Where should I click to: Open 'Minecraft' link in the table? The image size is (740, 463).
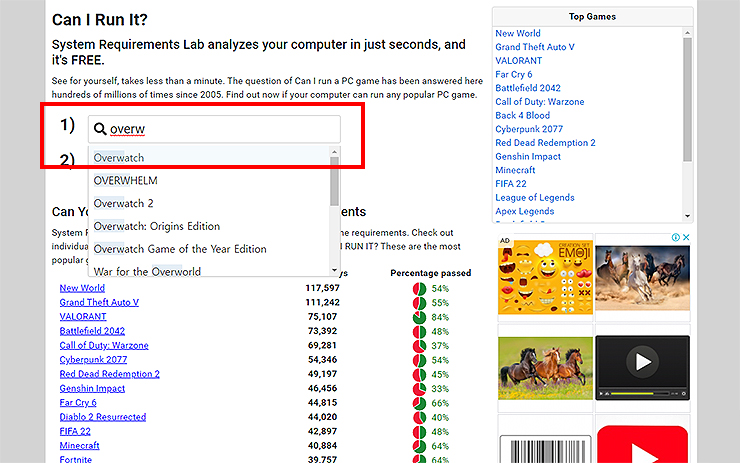tap(79, 446)
